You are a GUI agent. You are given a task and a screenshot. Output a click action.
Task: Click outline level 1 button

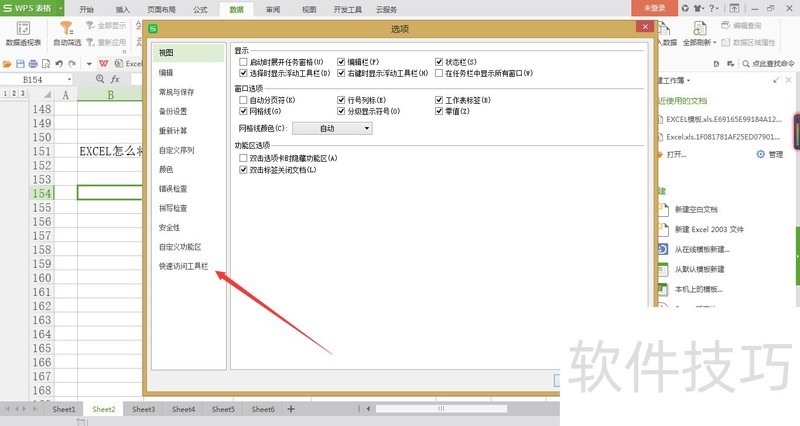5,94
